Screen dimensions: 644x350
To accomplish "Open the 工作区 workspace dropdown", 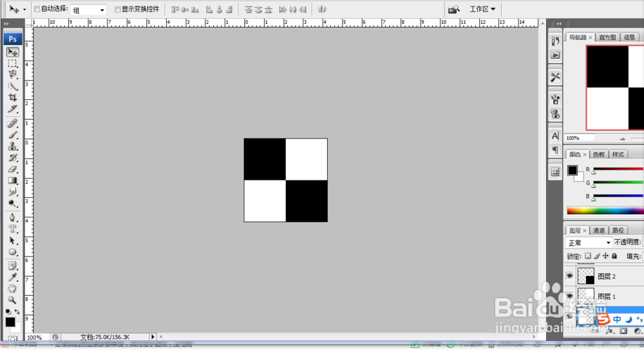I will [482, 9].
